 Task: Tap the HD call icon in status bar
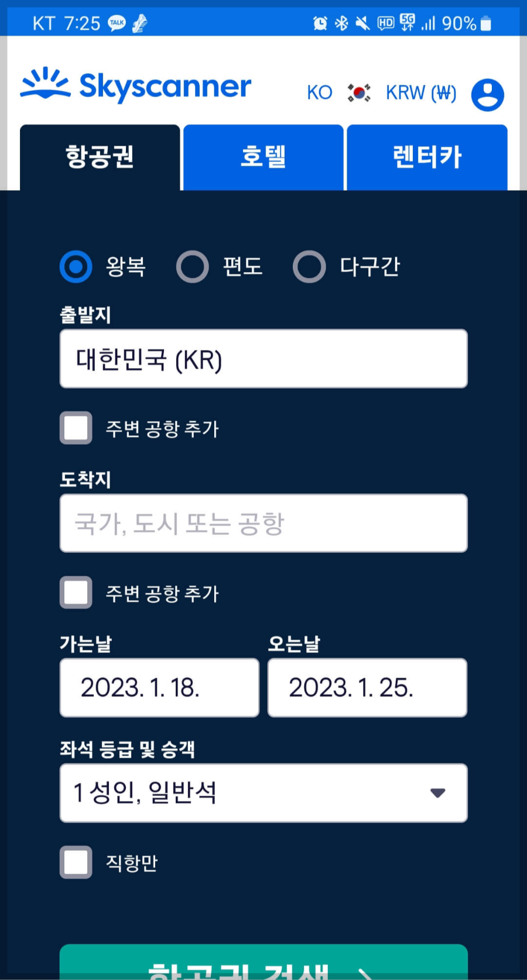pos(385,22)
